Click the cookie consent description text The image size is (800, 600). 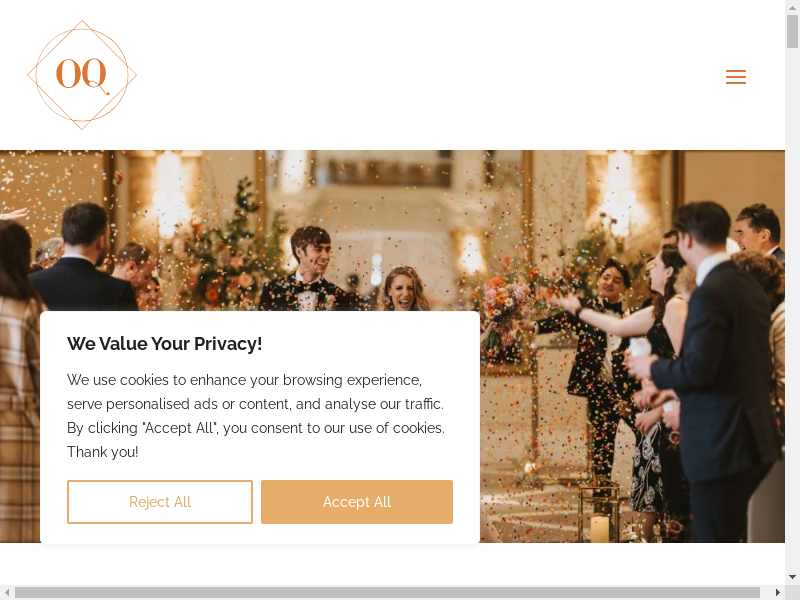(x=256, y=416)
